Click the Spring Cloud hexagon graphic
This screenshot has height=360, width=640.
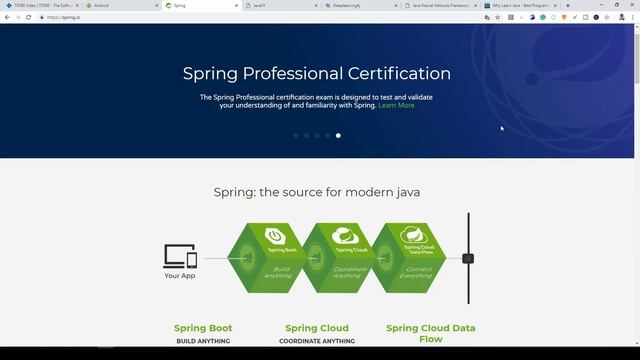[x=338, y=258]
